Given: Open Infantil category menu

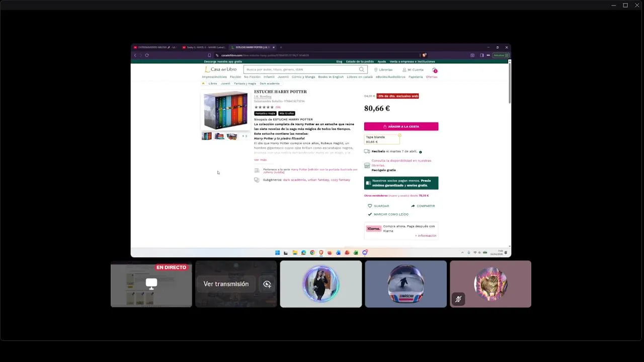Looking at the screenshot, I should pos(269,77).
